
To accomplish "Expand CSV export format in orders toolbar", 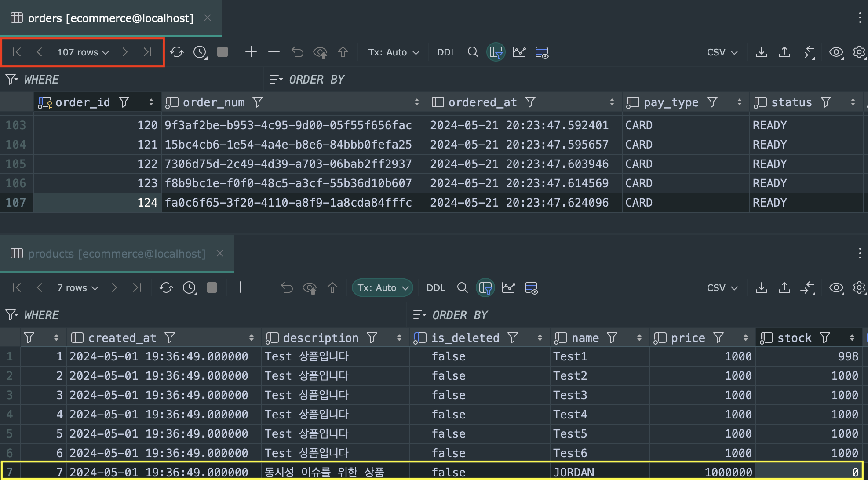I will [x=722, y=52].
